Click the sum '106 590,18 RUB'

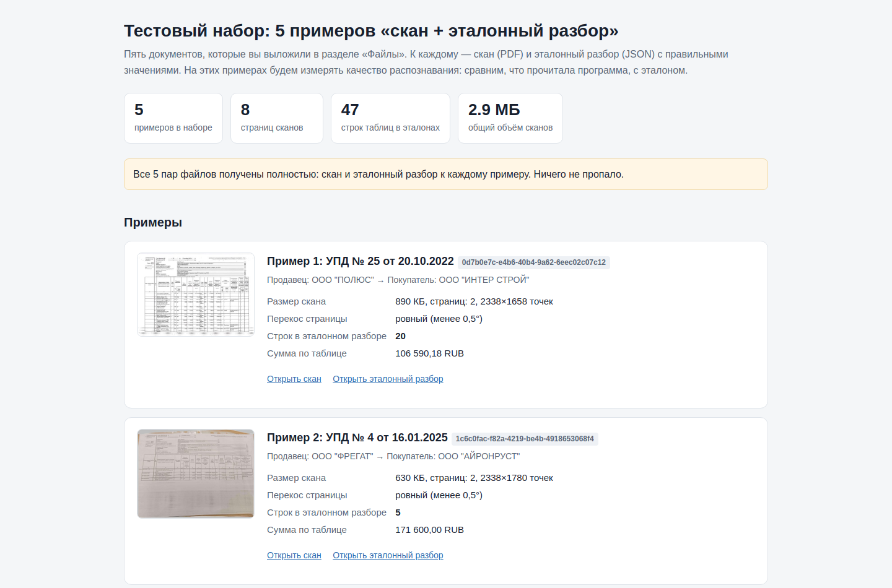tap(430, 353)
